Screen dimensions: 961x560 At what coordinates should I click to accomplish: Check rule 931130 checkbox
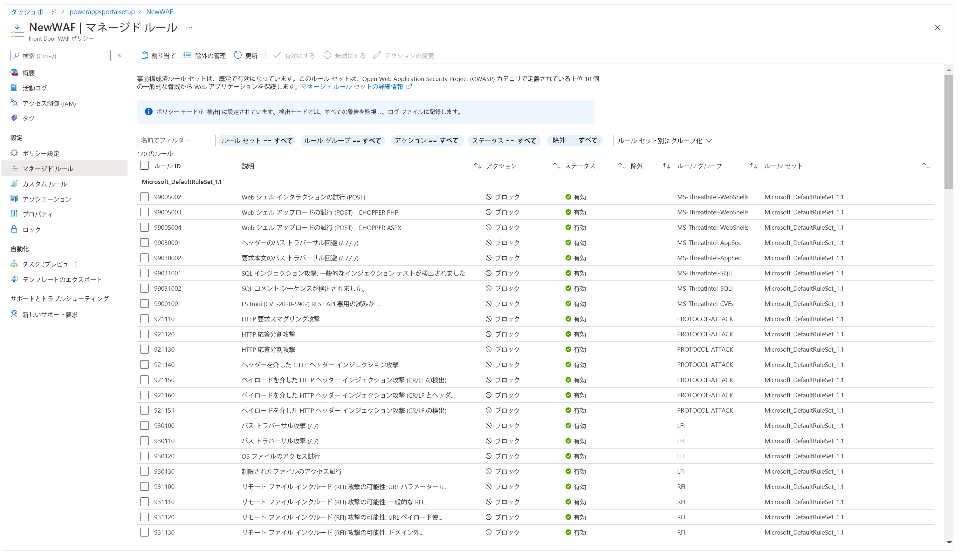click(144, 532)
